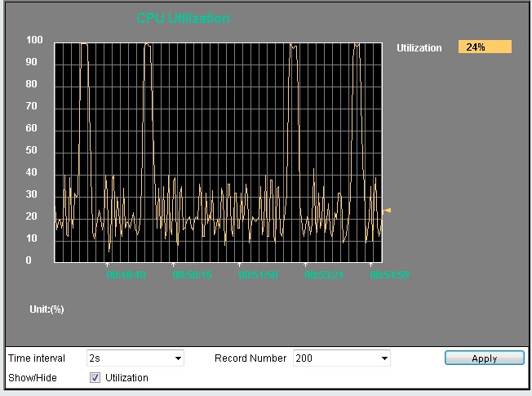
Task: Click the yellow current-value marker beside the chart
Action: 387,211
